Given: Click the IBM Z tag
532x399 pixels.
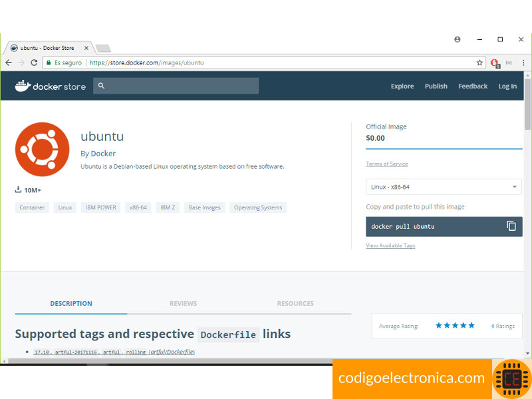Looking at the screenshot, I should 168,207.
